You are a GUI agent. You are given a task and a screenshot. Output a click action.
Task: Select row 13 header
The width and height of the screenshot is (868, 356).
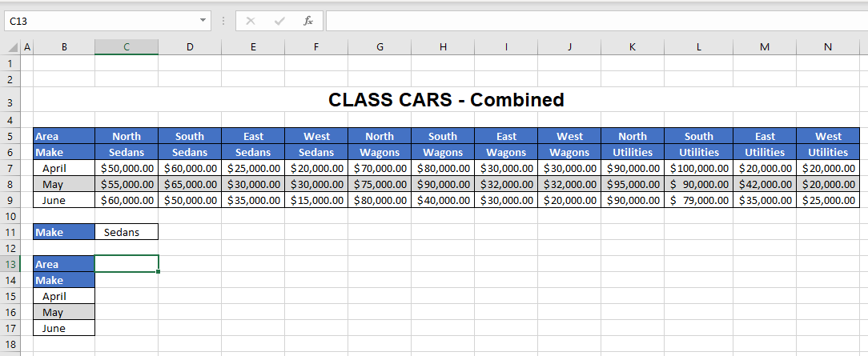point(10,264)
